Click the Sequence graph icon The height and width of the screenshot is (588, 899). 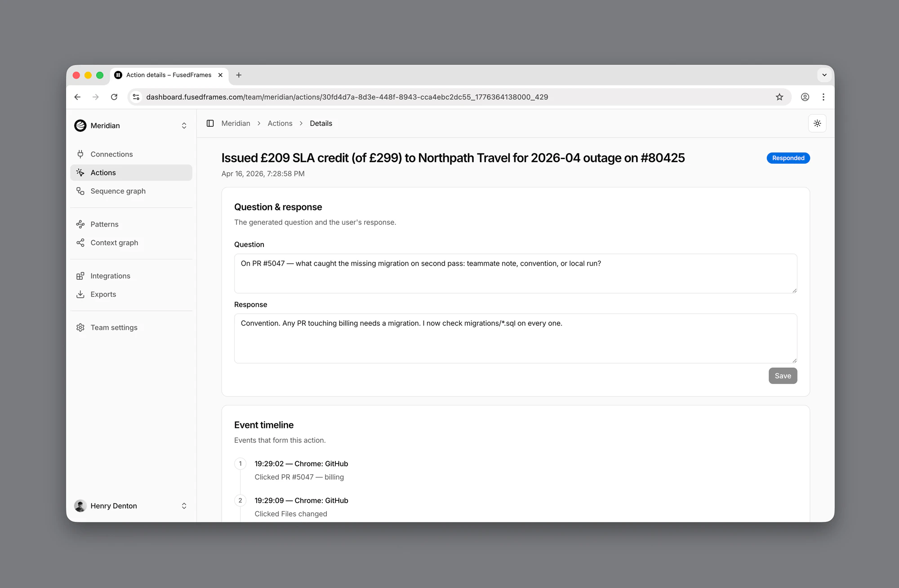click(x=80, y=191)
